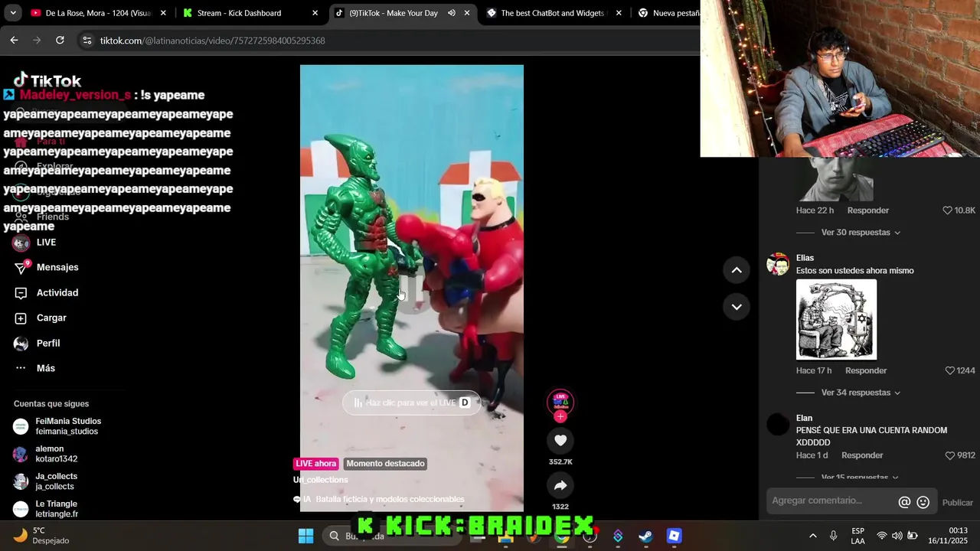Like Elan's comment with 9812 likes

coord(949,455)
